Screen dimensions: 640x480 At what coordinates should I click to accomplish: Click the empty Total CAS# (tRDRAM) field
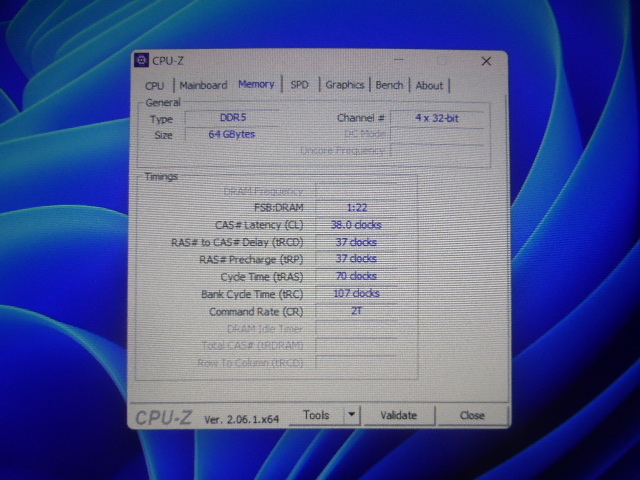point(357,346)
